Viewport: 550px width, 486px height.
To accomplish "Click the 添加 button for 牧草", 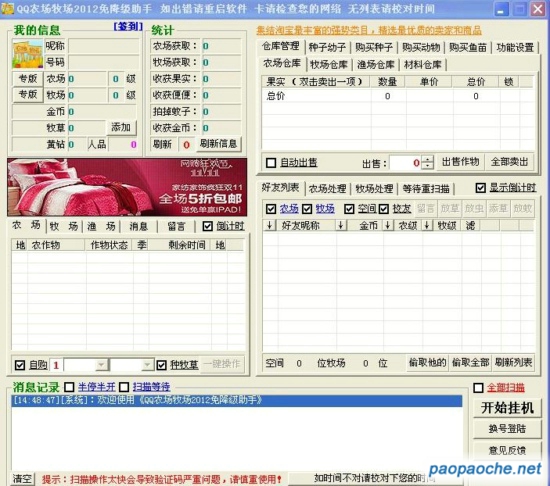I will [x=121, y=127].
